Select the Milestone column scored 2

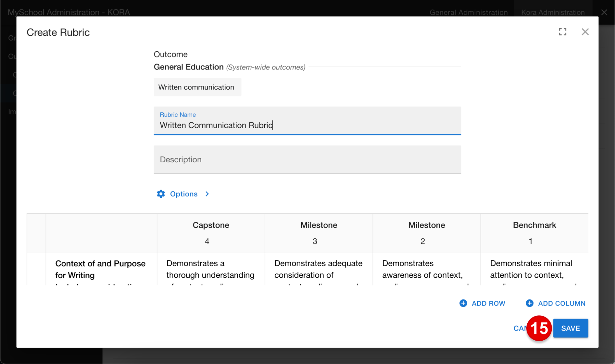pyautogui.click(x=427, y=233)
